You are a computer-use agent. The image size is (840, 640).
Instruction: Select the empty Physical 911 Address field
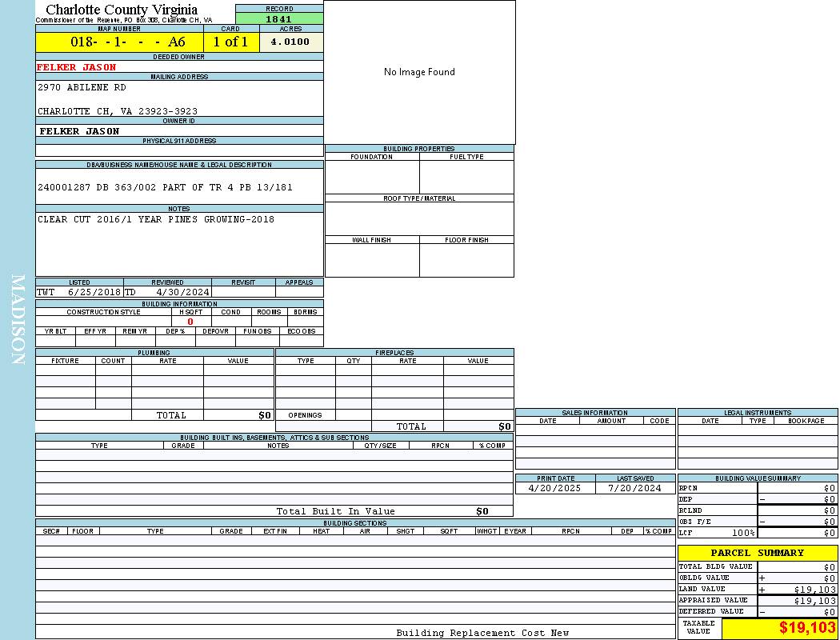pos(179,150)
